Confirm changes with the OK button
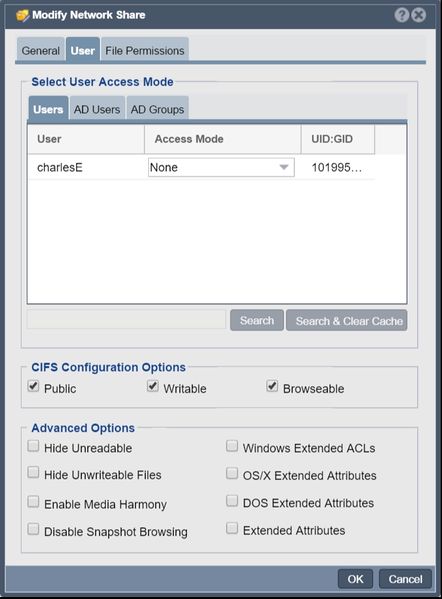Image resolution: width=442 pixels, height=599 pixels. pos(355,579)
